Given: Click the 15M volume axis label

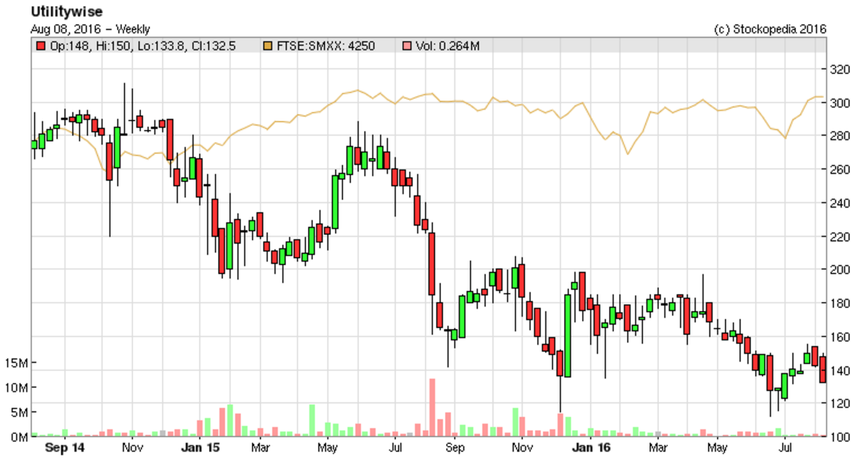Looking at the screenshot, I should 16,363.
